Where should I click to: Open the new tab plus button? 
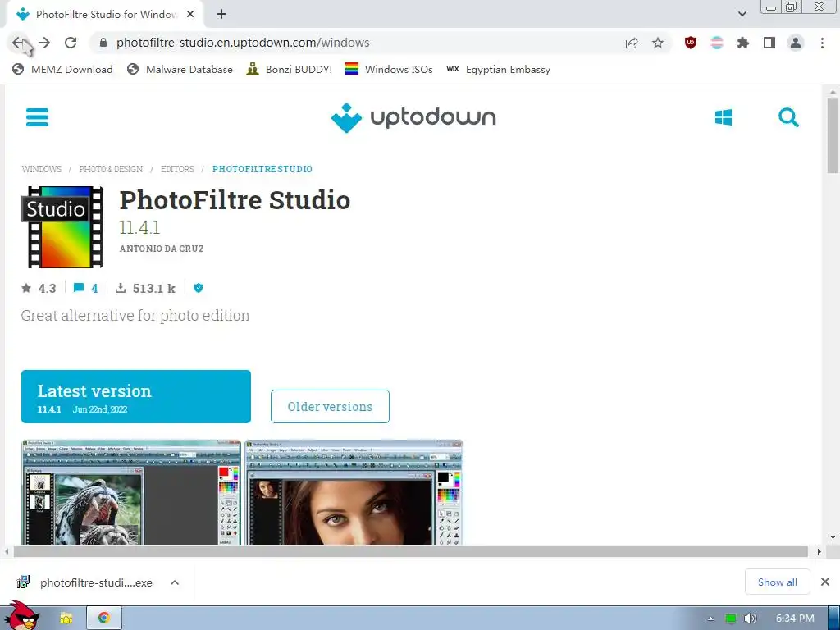tap(221, 15)
